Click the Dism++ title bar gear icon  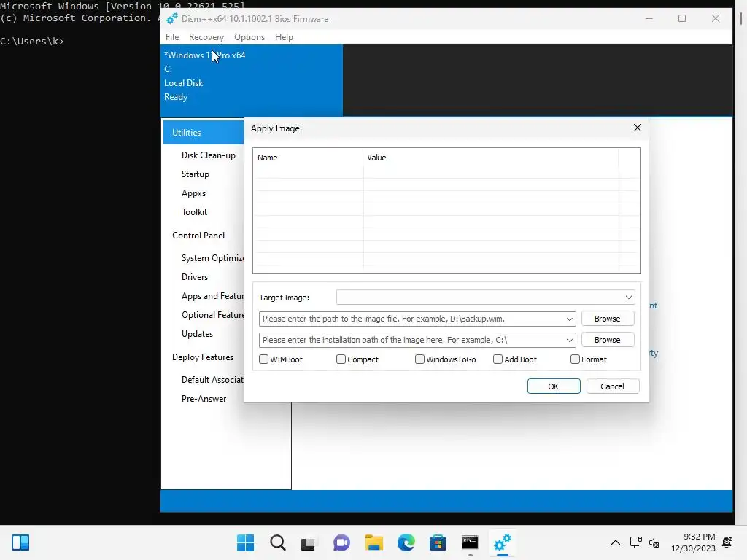pyautogui.click(x=172, y=19)
